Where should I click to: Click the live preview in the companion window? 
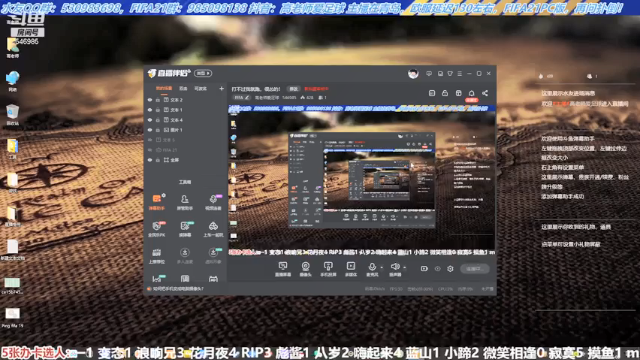362,180
